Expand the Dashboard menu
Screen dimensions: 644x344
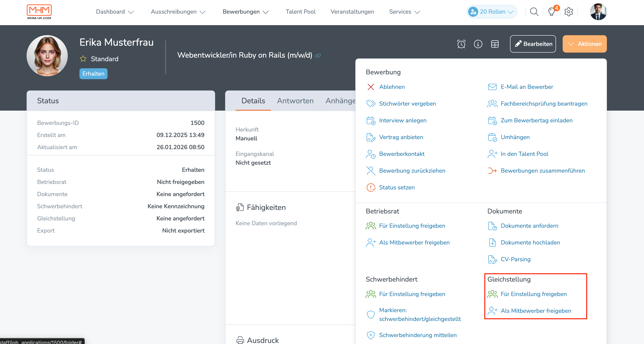click(115, 12)
